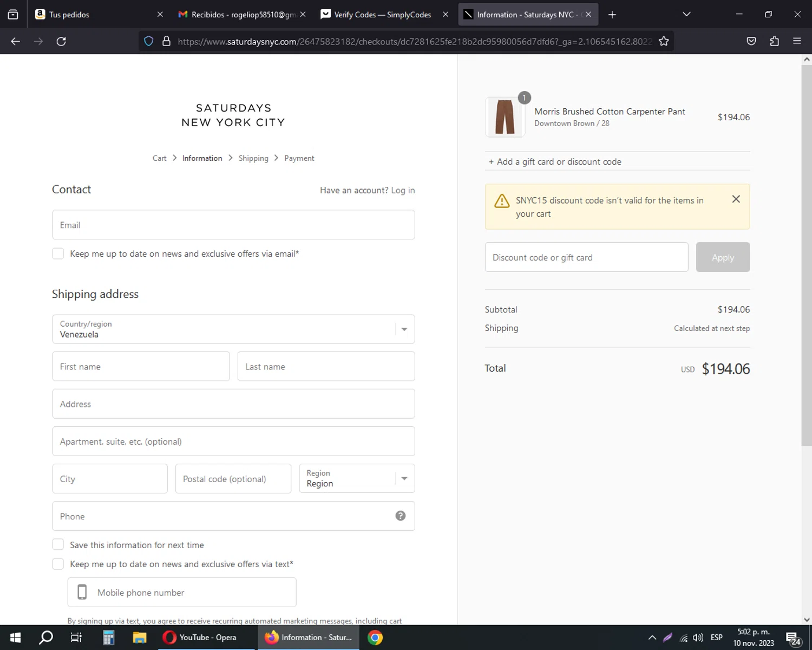Viewport: 812px width, 650px height.
Task: Open the Country/region dropdown
Action: pyautogui.click(x=233, y=329)
